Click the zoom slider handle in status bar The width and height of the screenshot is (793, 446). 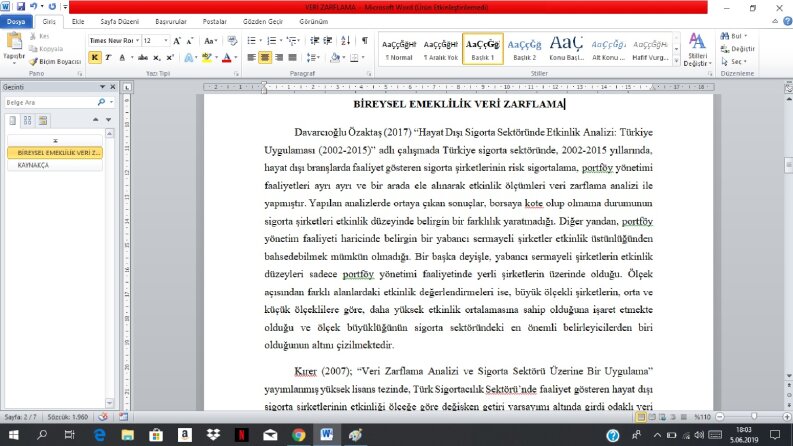pyautogui.click(x=754, y=417)
